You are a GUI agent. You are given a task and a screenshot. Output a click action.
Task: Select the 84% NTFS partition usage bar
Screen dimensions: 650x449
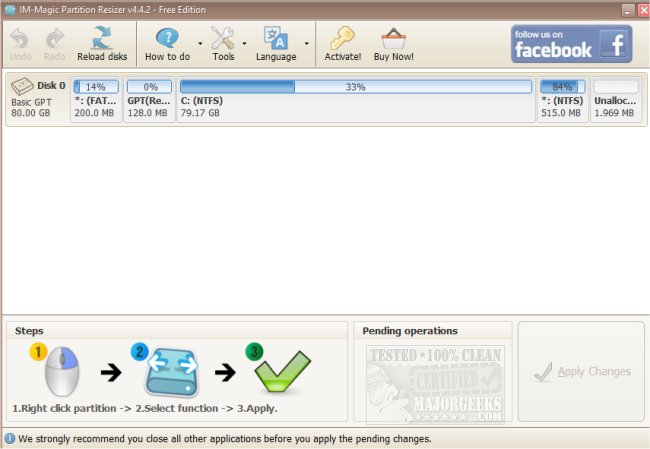(563, 87)
